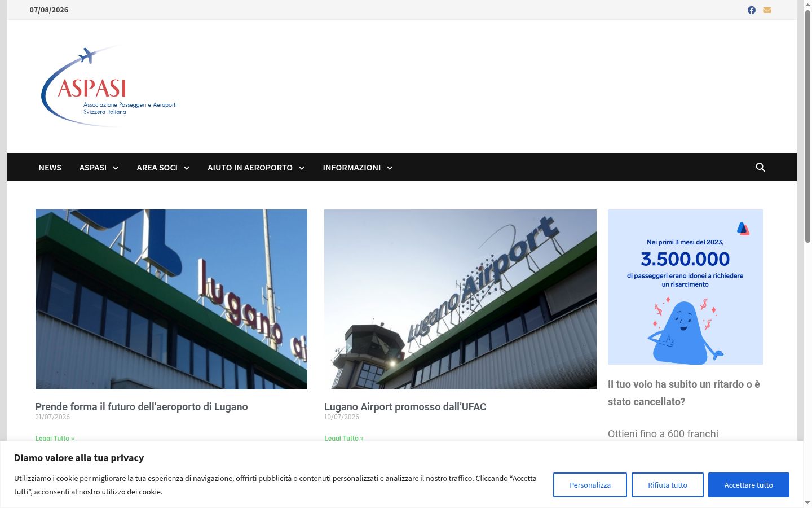Click the date text 07/08/2026
This screenshot has width=812, height=508.
49,10
